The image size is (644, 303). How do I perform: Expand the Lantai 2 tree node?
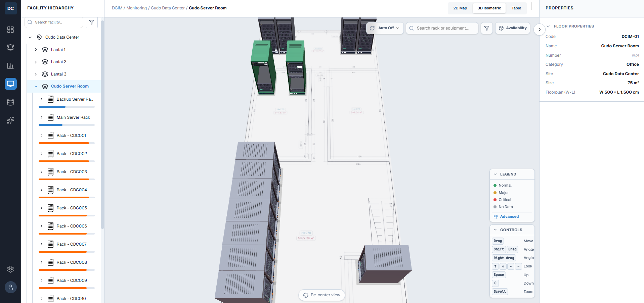tap(36, 62)
